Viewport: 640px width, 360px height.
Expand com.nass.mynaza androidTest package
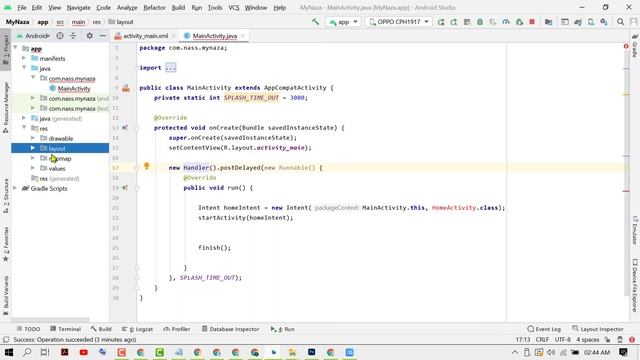[33, 98]
